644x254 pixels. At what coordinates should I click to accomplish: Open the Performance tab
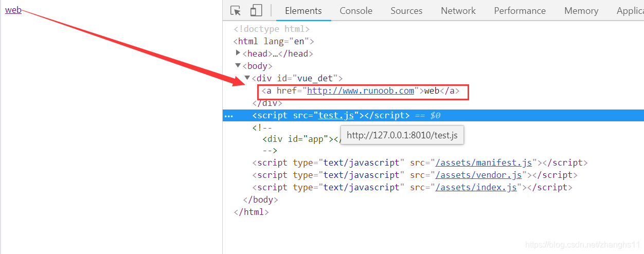(x=520, y=11)
